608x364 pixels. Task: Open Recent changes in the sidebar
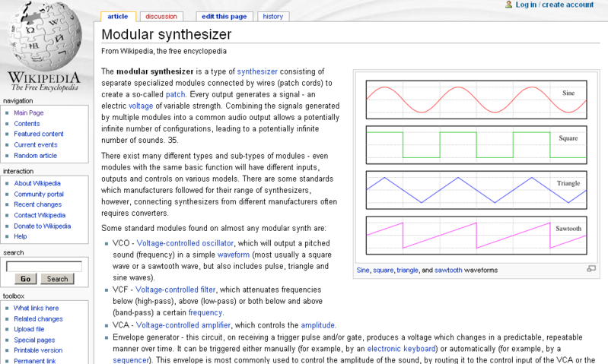click(37, 204)
